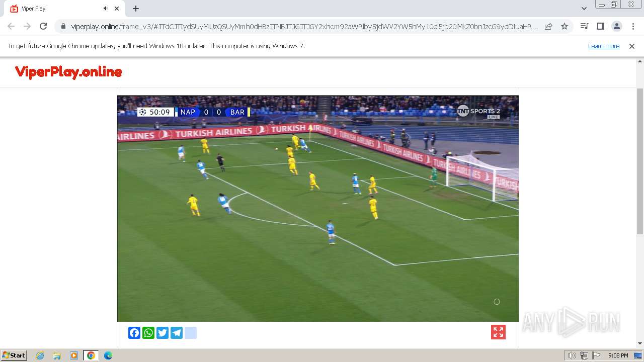Expand the tab search dropdown
This screenshot has width=644, height=362.
(x=584, y=9)
